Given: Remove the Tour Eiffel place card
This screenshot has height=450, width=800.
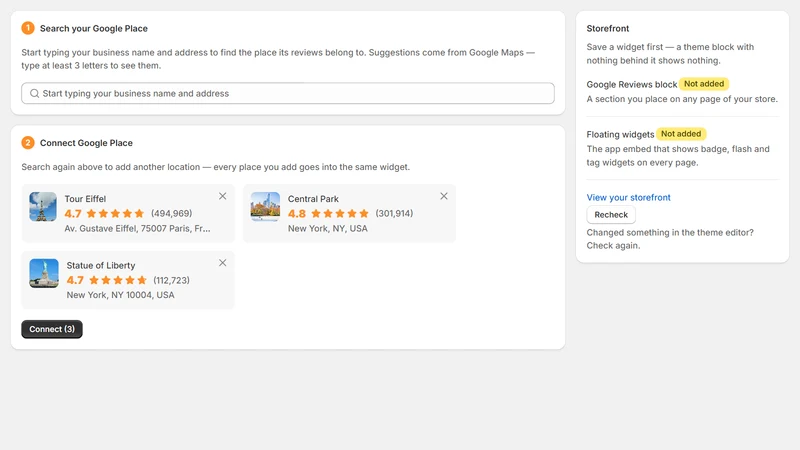Looking at the screenshot, I should point(222,196).
